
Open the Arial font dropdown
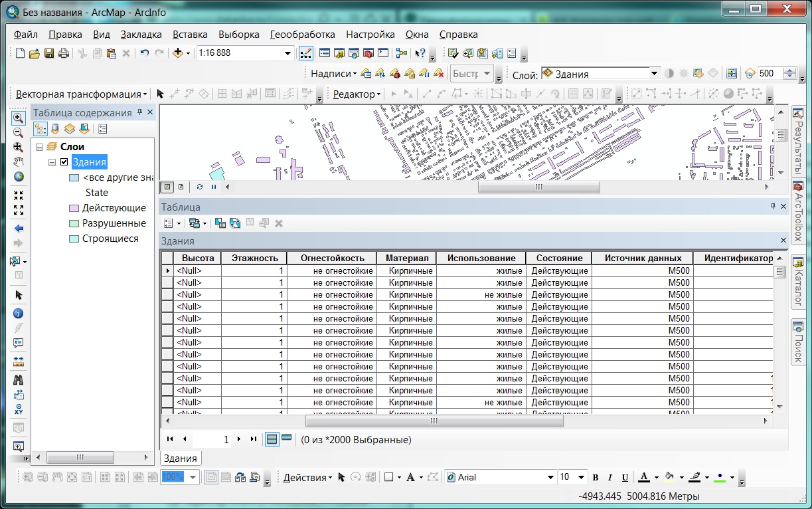(x=550, y=477)
